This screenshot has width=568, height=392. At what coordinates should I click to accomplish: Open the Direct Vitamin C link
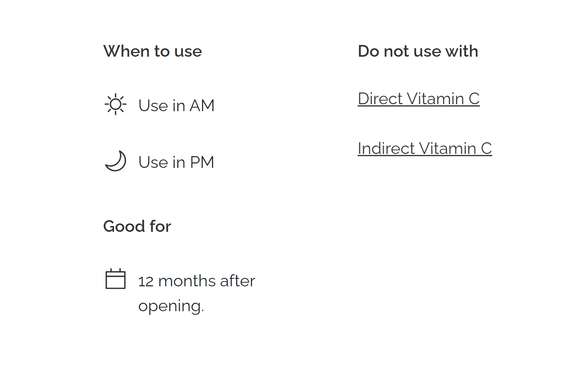[x=419, y=99]
